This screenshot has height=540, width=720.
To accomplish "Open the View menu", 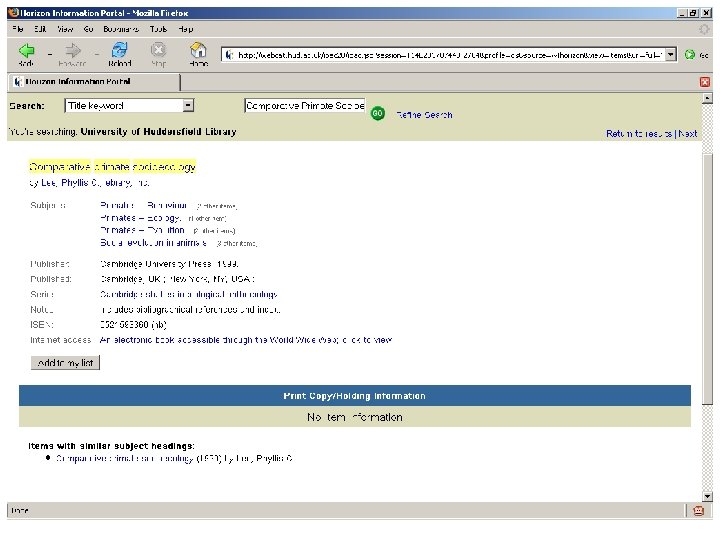I will [x=65, y=29].
